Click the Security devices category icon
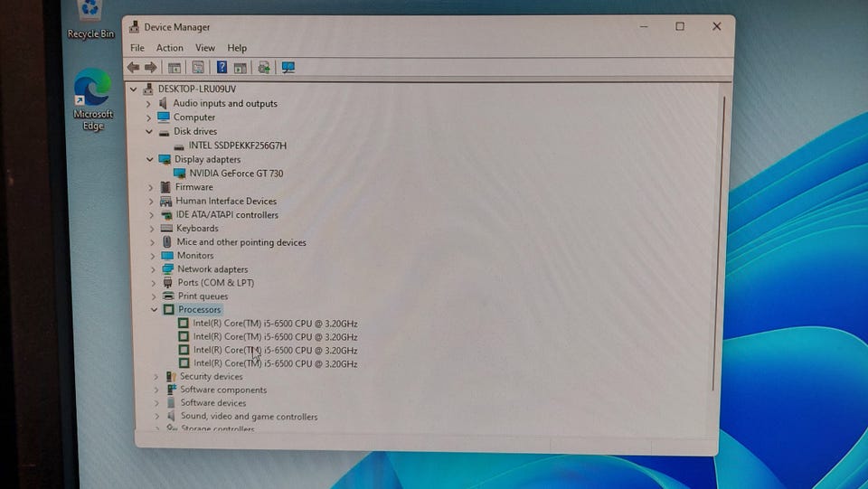The height and width of the screenshot is (489, 868). 171,376
